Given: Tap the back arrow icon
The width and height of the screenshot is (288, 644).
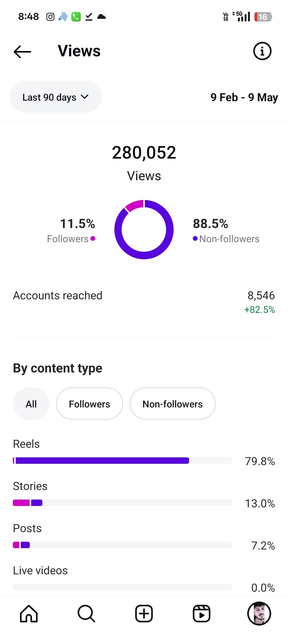Looking at the screenshot, I should point(22,51).
